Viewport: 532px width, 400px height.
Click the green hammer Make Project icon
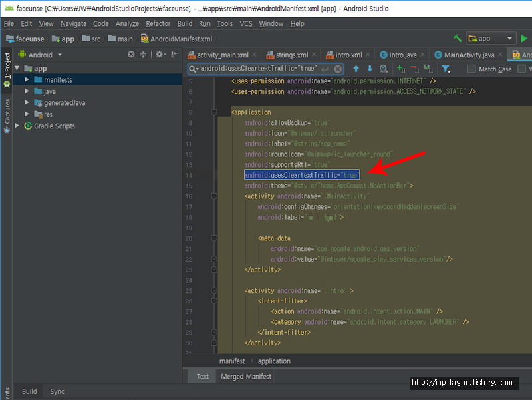point(458,39)
